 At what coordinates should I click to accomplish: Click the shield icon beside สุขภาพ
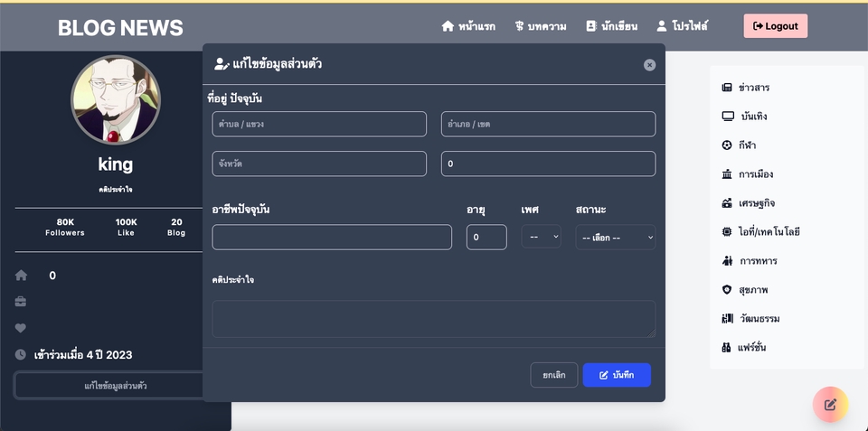coord(727,289)
